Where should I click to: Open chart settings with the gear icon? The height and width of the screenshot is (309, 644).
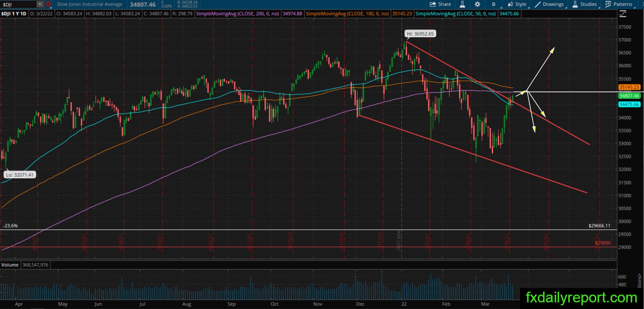point(477,4)
